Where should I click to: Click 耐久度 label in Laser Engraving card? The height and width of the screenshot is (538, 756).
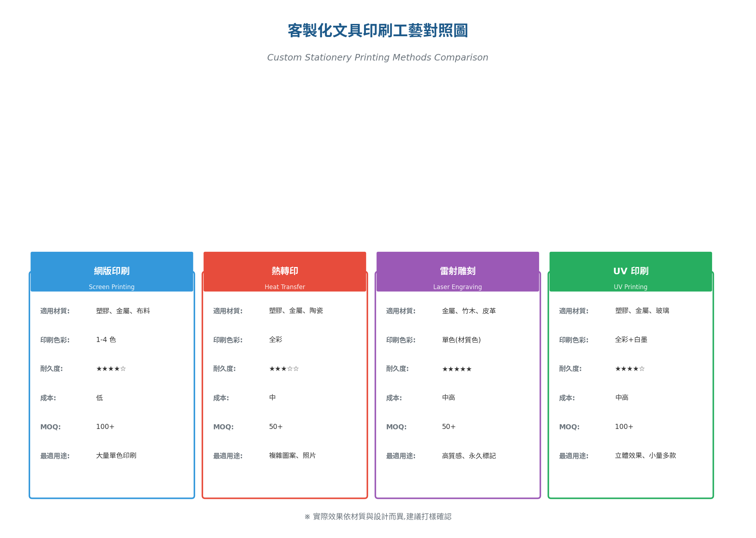click(397, 369)
